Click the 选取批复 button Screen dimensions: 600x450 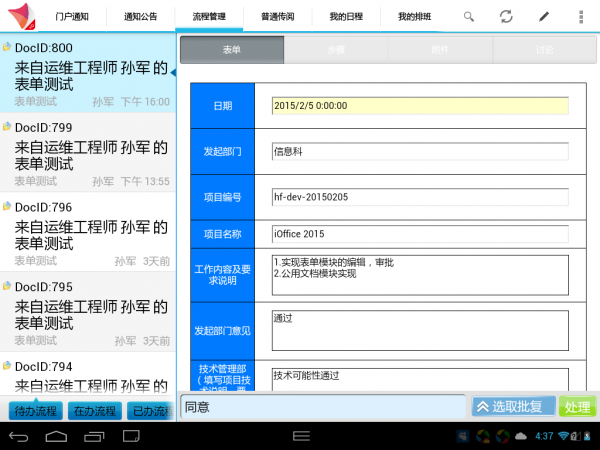click(x=511, y=407)
